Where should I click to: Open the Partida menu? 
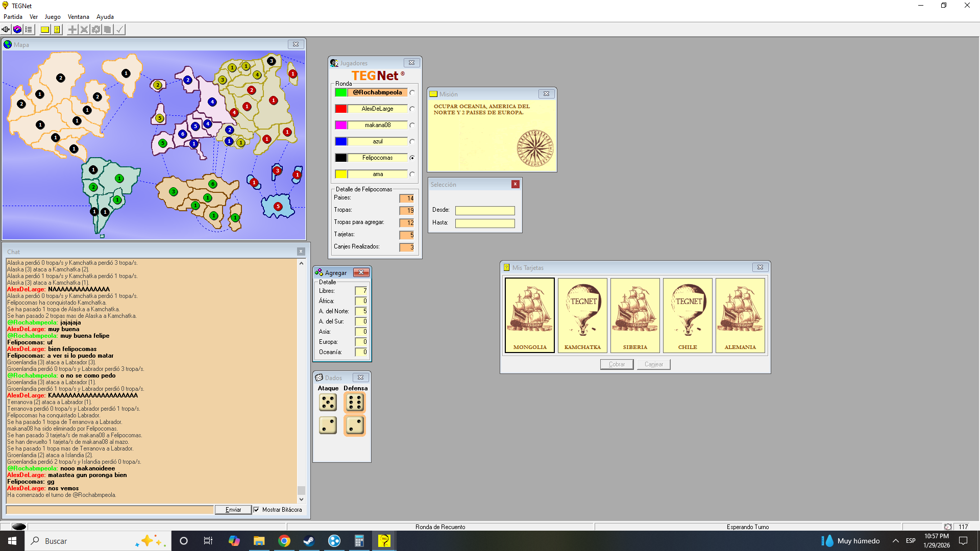click(x=13, y=17)
